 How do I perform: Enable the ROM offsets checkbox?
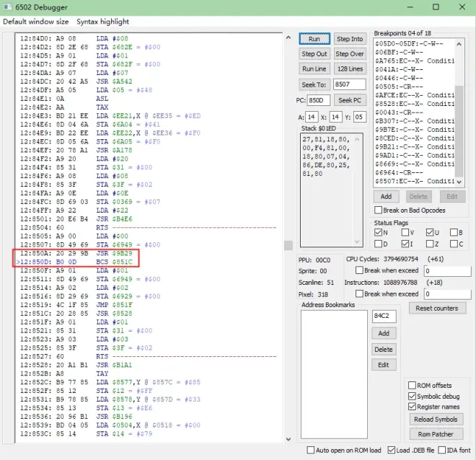click(x=412, y=386)
